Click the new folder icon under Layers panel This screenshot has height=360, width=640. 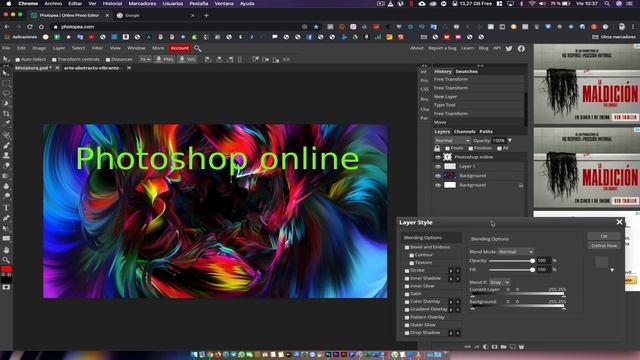(x=503, y=347)
